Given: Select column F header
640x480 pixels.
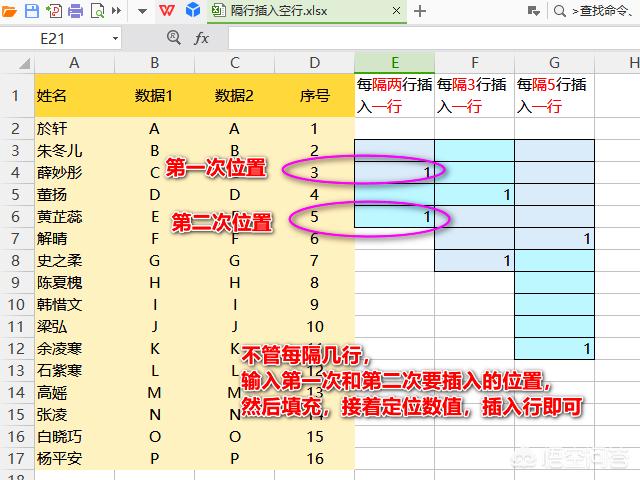Looking at the screenshot, I should (x=474, y=63).
